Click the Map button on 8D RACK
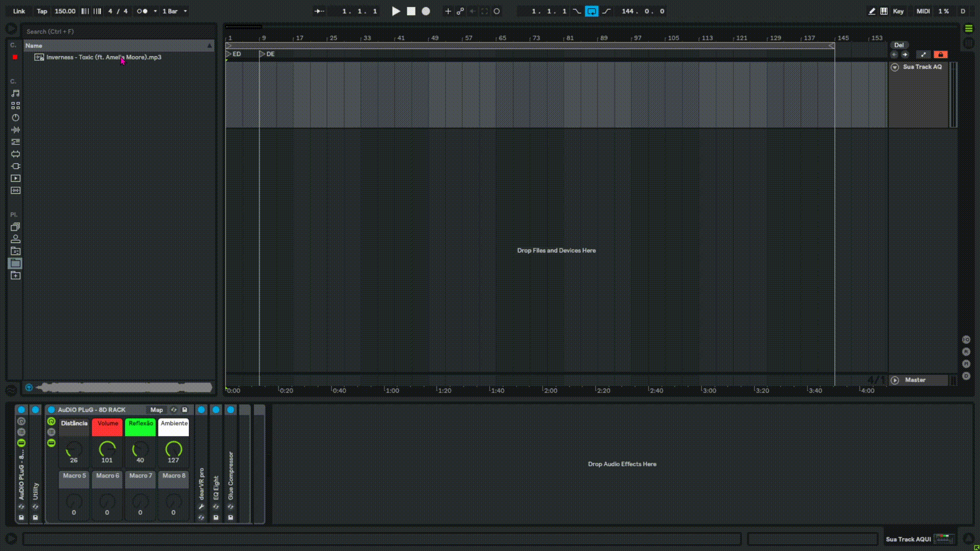Image resolution: width=980 pixels, height=551 pixels. [156, 410]
